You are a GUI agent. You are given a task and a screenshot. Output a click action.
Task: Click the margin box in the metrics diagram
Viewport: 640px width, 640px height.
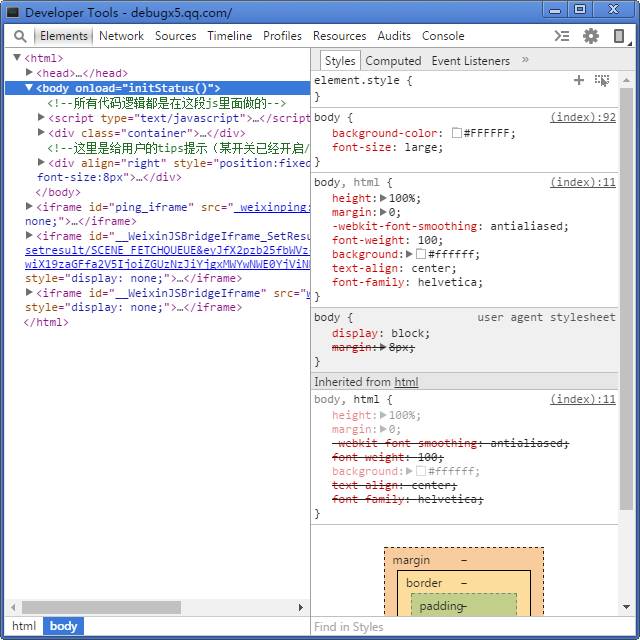[464, 559]
